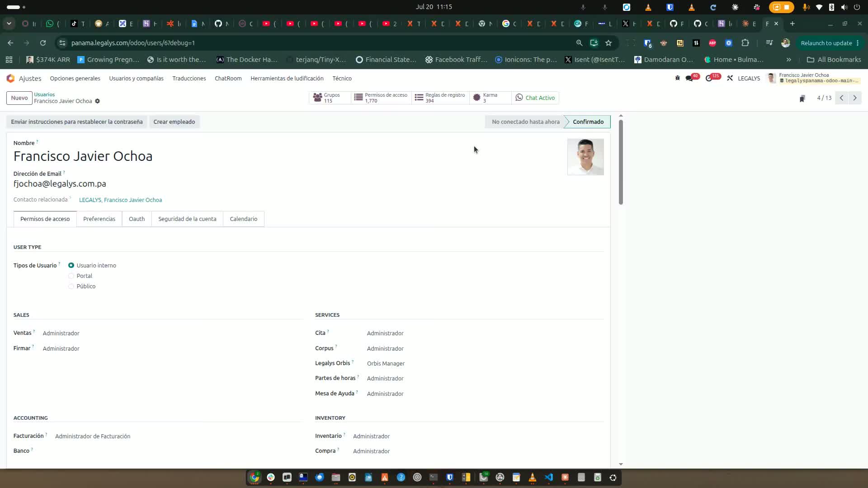Open Reglas de registro 394 stat button
This screenshot has height=488, width=868.
[x=440, y=98]
